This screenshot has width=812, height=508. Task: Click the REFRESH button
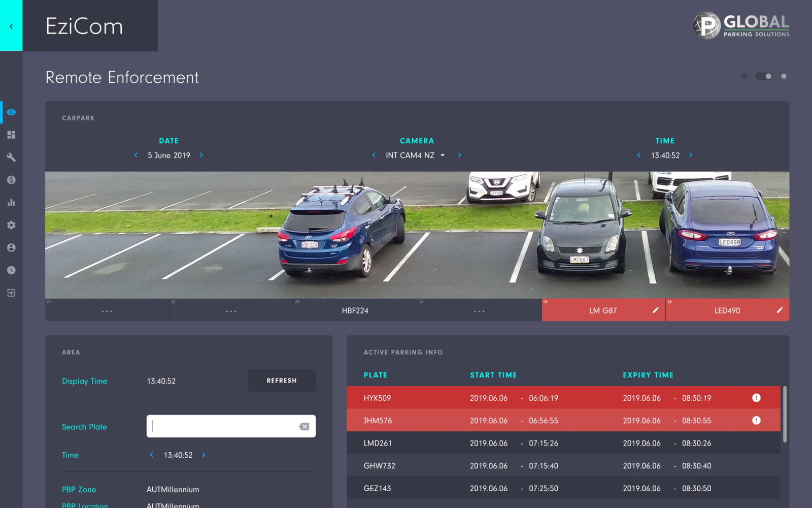click(x=282, y=380)
